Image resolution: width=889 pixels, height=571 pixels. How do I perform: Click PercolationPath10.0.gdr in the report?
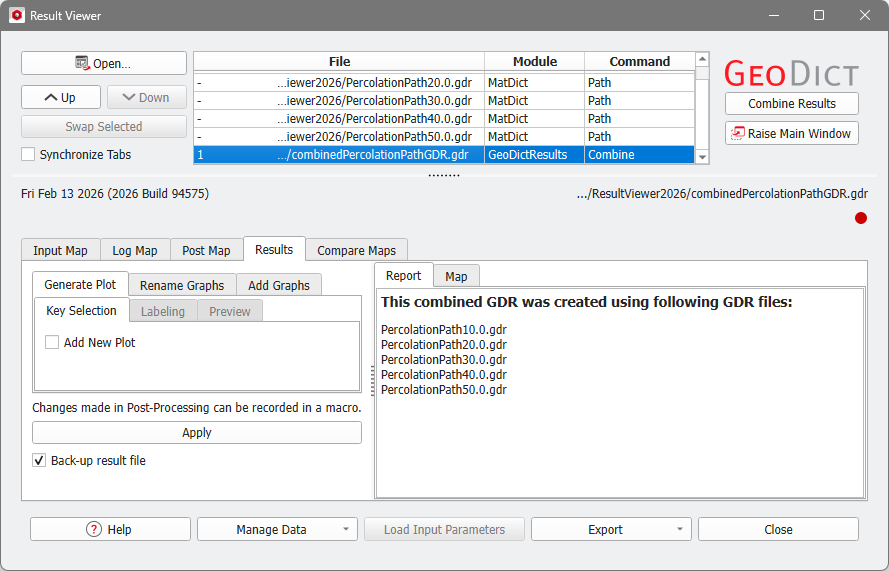coord(444,329)
